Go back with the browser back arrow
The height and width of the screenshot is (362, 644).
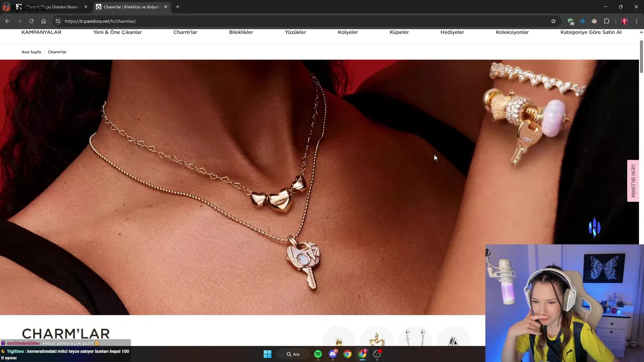(x=7, y=21)
